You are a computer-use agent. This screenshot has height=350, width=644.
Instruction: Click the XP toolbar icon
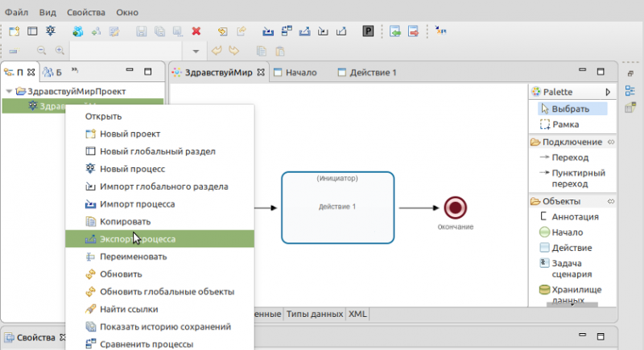440,31
